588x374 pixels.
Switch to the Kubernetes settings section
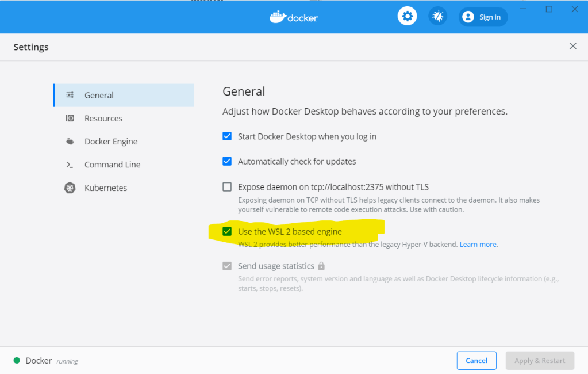(x=106, y=188)
